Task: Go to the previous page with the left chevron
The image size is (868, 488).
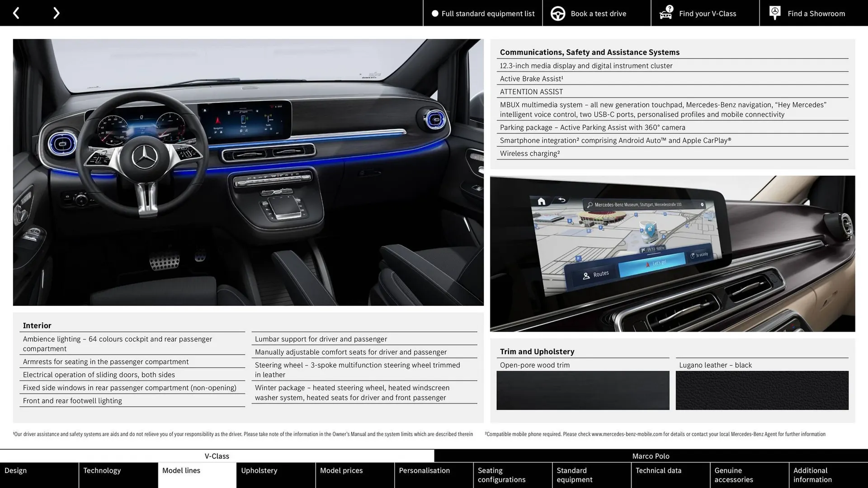Action: pos(16,13)
